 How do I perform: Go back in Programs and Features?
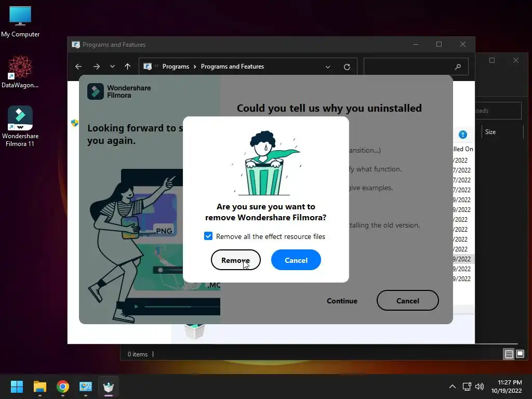tap(78, 66)
